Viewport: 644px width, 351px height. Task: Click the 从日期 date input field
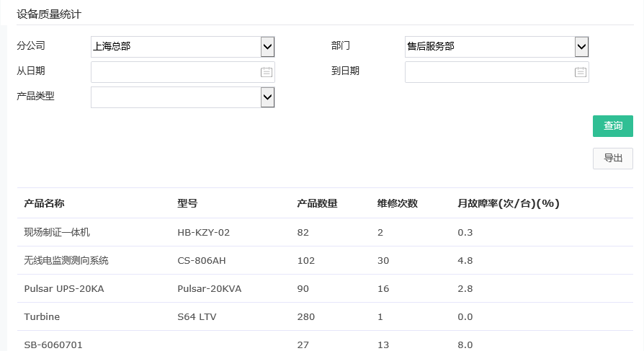183,72
